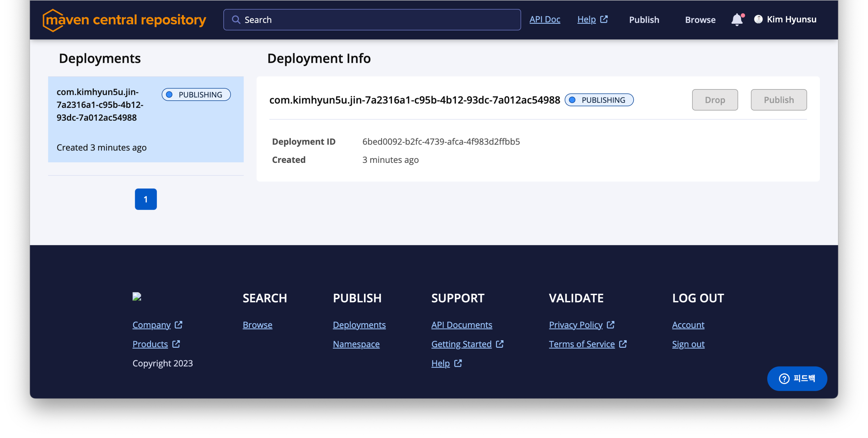Image resolution: width=868 pixels, height=438 pixels.
Task: Click the Maven Central Repository logo
Action: (124, 20)
